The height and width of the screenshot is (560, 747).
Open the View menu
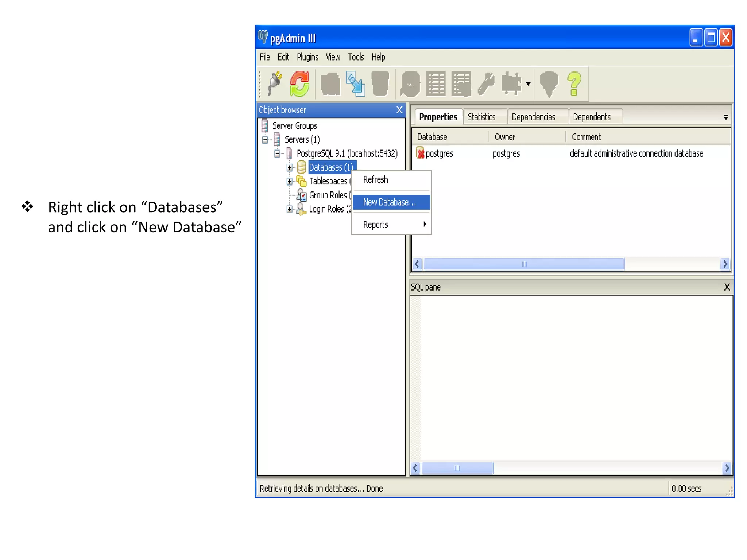(x=333, y=57)
